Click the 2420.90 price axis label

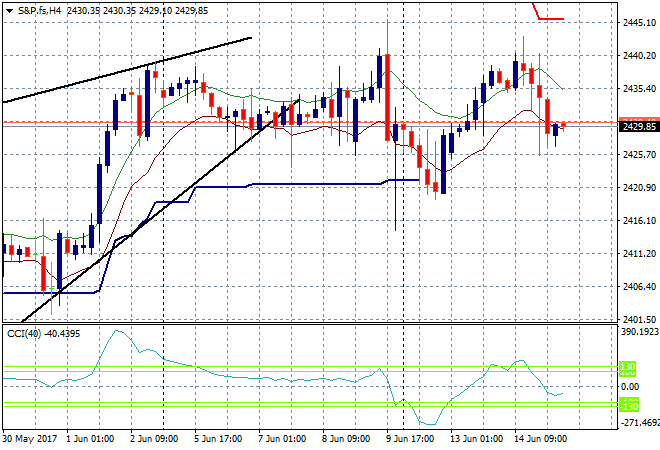pyautogui.click(x=639, y=187)
